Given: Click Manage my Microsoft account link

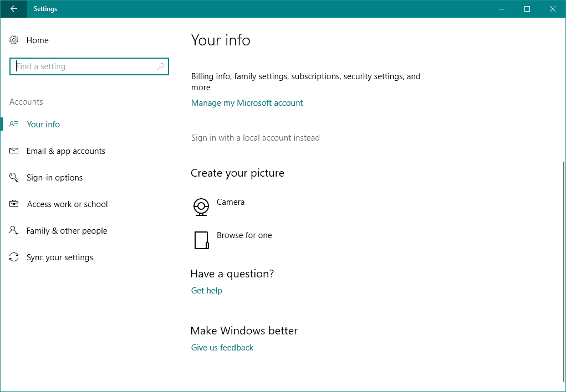Looking at the screenshot, I should coord(247,103).
